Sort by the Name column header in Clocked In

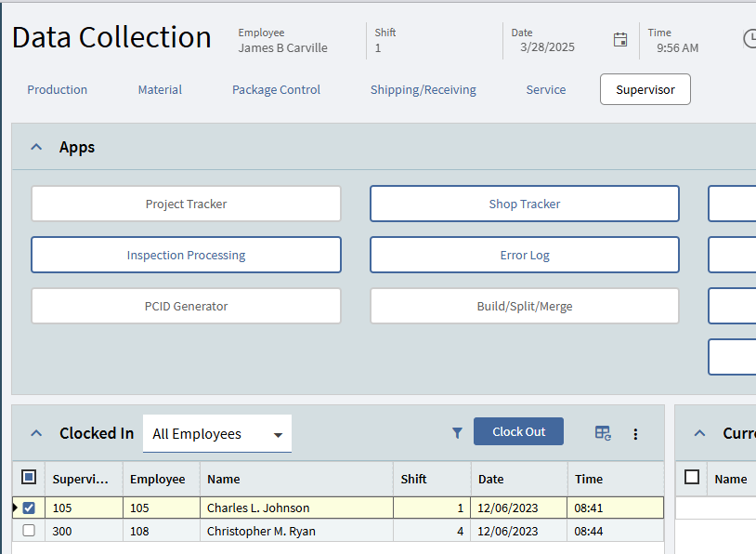point(296,479)
